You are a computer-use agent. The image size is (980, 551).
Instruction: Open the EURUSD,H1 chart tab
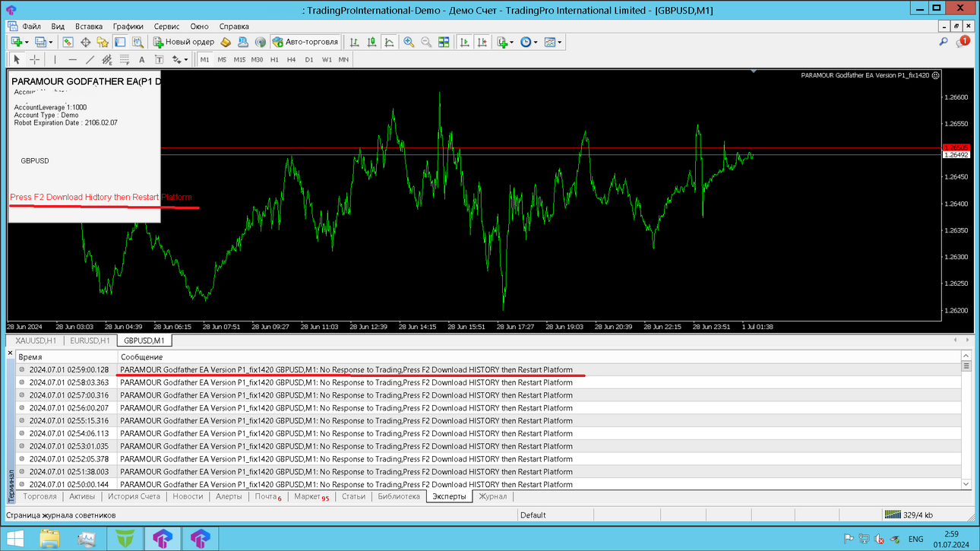coord(90,341)
